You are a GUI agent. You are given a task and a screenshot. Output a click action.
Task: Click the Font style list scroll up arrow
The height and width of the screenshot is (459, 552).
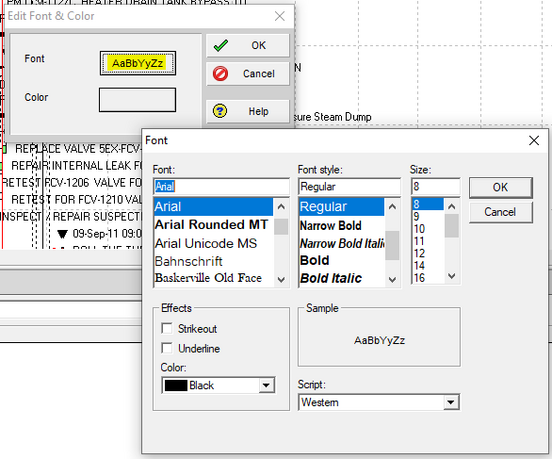pyautogui.click(x=392, y=207)
